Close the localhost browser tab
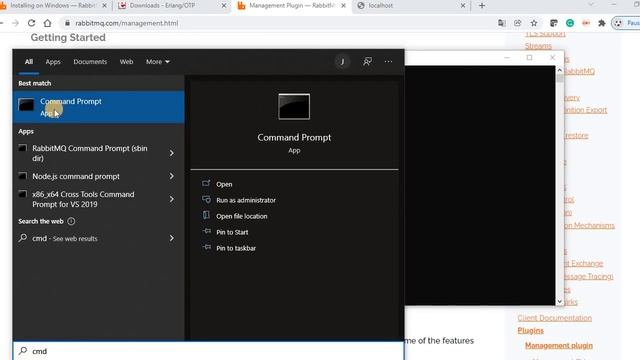Viewport: 640px width, 360px height. pos(463,6)
